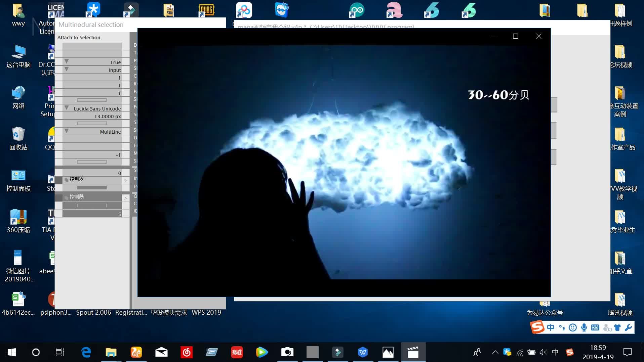Expand the second 控制器 row arrow

point(126,198)
